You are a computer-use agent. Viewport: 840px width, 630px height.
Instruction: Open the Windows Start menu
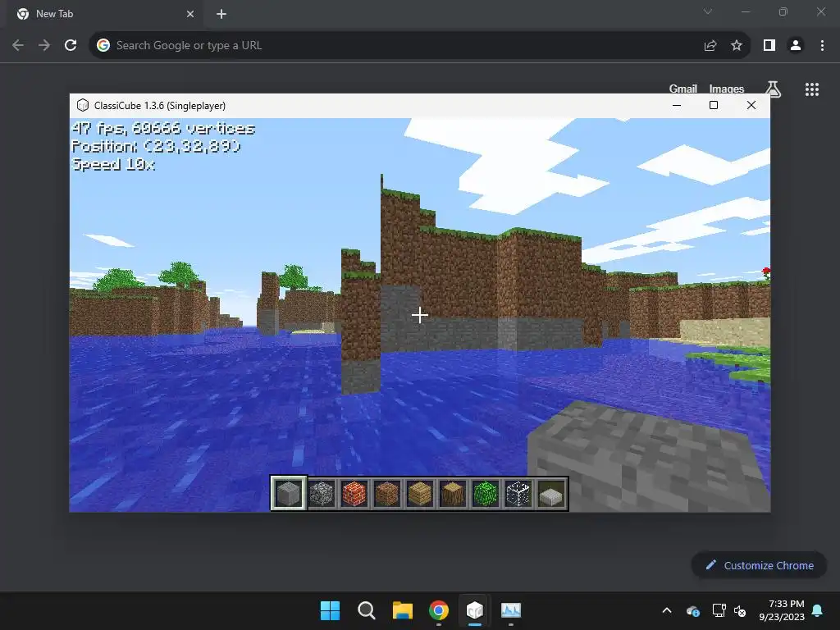coord(330,610)
